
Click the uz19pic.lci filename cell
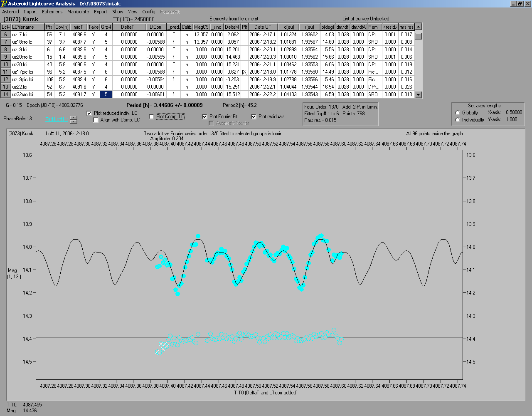(x=27, y=79)
